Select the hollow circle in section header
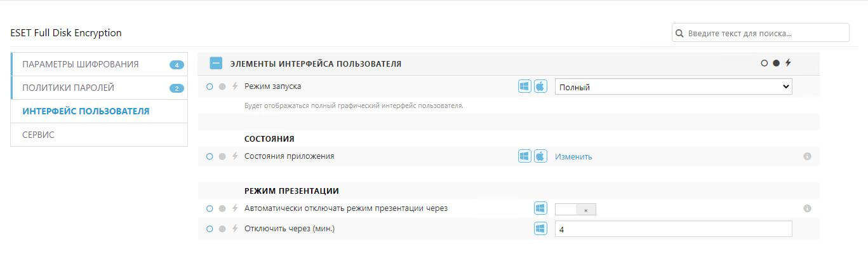This screenshot has height=277, width=868. pos(765,63)
